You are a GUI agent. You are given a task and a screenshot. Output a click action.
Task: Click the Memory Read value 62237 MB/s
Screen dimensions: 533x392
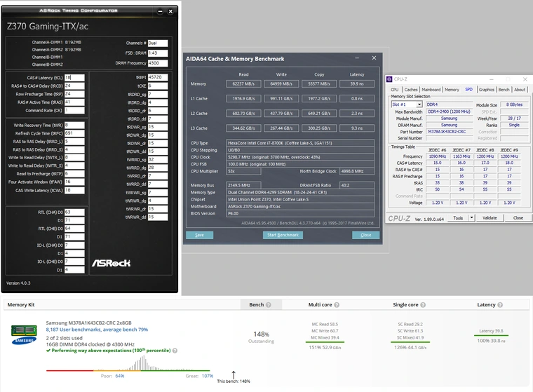click(243, 83)
